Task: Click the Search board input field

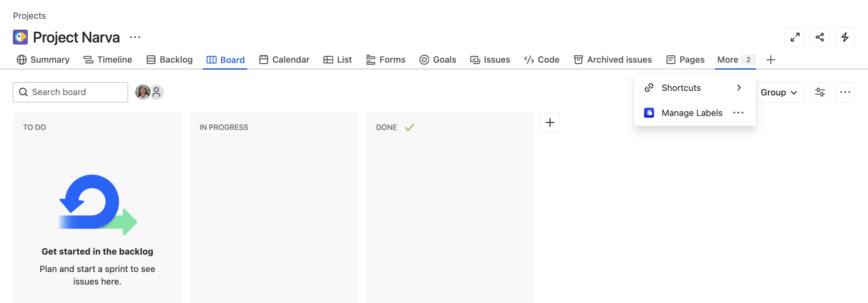Action: click(70, 92)
